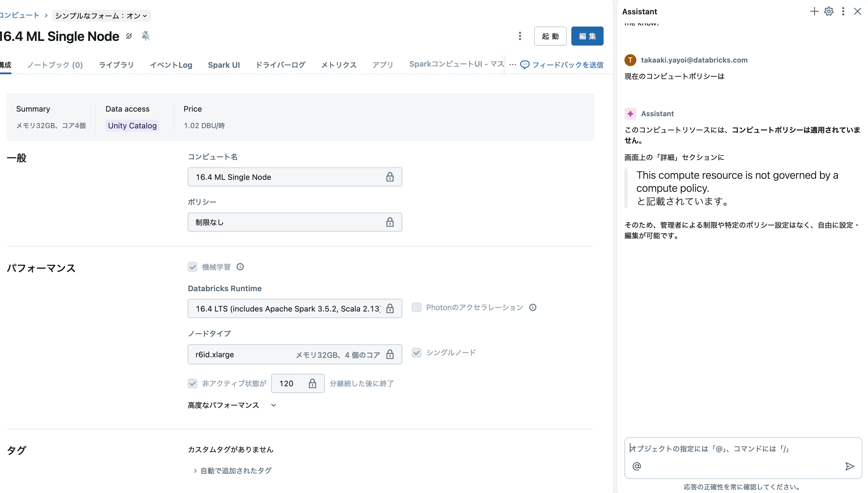Send the Assistant message with arrow icon
The image size is (868, 493).
click(849, 466)
